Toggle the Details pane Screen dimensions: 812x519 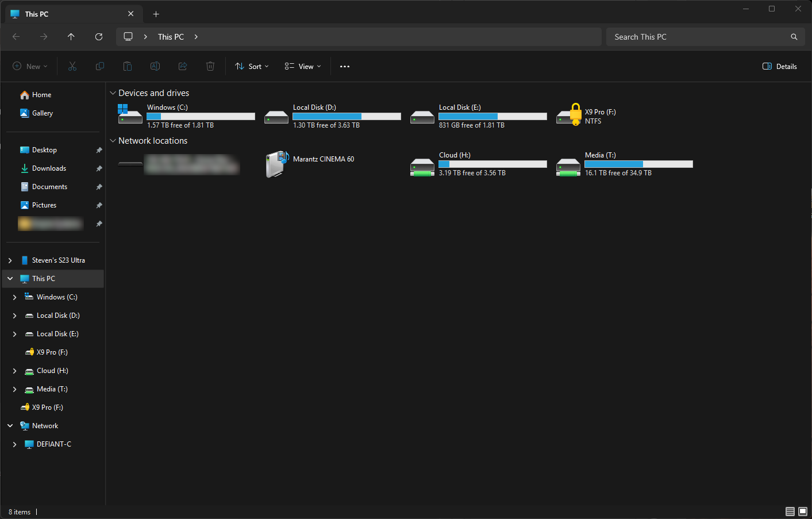tap(779, 66)
